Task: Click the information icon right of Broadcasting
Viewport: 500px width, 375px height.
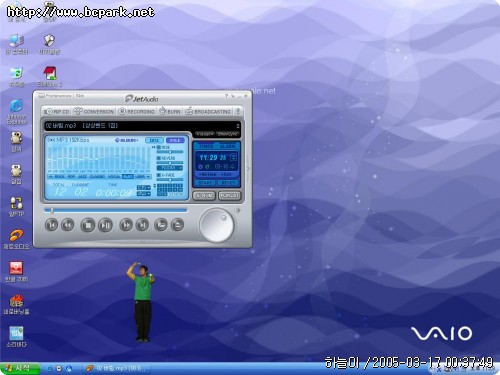Action: pyautogui.click(x=238, y=111)
